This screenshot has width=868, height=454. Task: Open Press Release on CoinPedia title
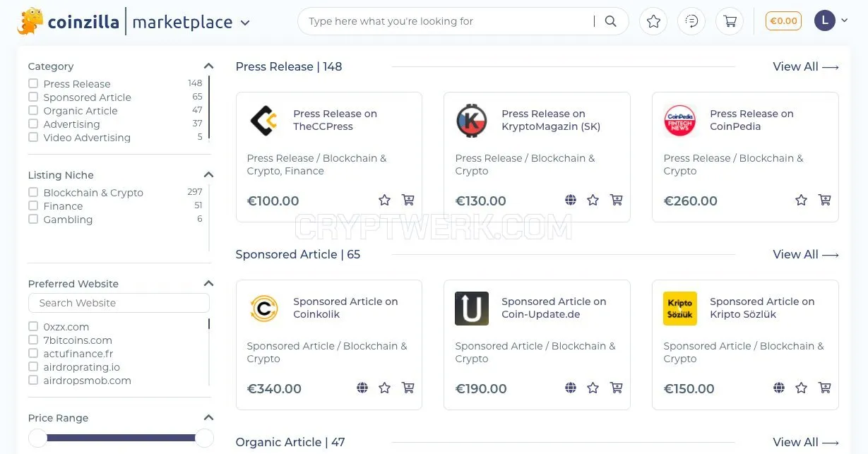751,120
